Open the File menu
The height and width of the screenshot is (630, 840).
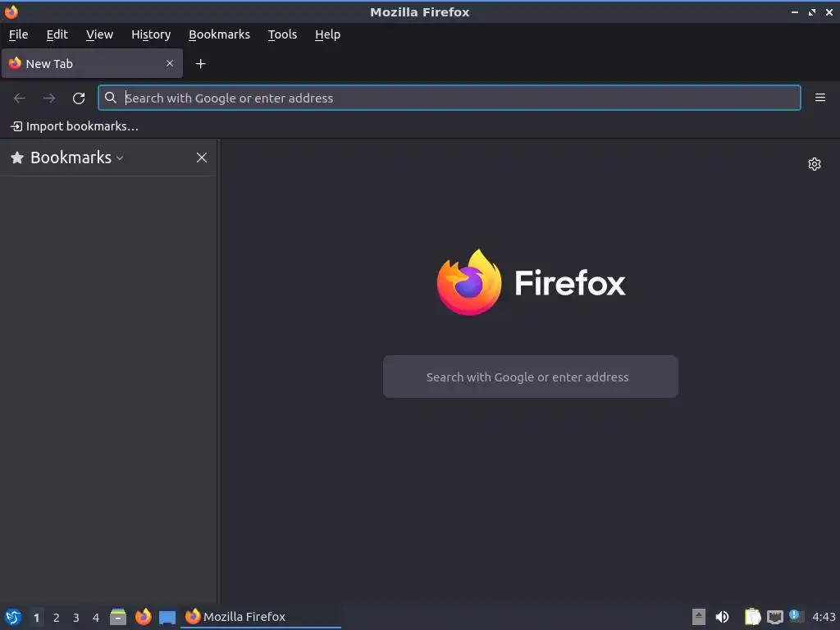(x=19, y=34)
